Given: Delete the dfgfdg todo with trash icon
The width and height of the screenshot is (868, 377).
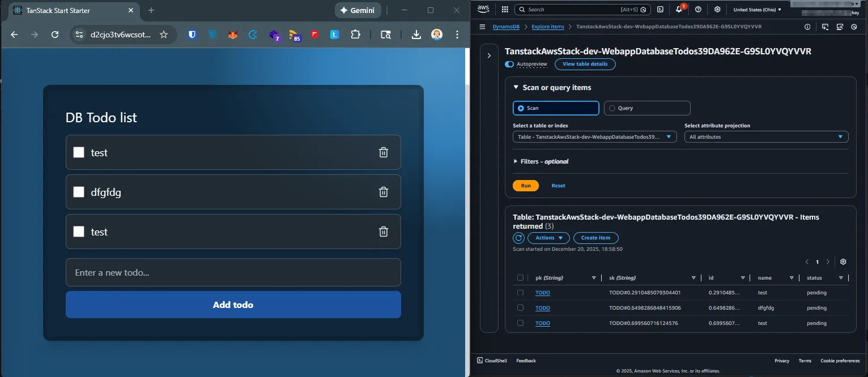Looking at the screenshot, I should pos(384,192).
